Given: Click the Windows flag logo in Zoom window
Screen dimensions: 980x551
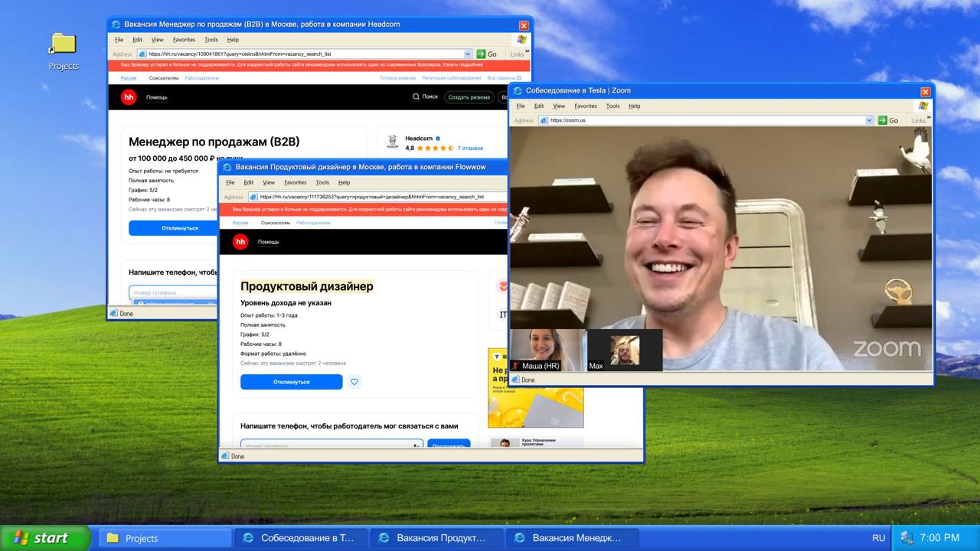Looking at the screenshot, I should pos(923,106).
